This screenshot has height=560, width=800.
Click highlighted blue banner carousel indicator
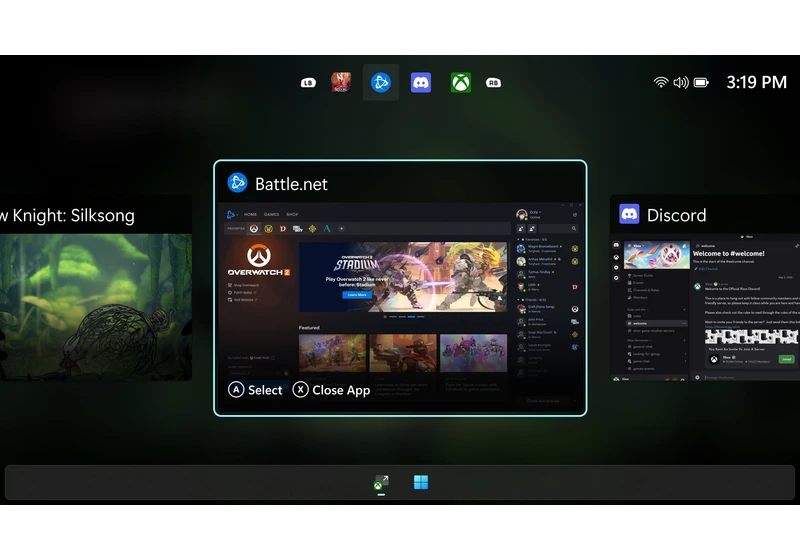[x=411, y=317]
